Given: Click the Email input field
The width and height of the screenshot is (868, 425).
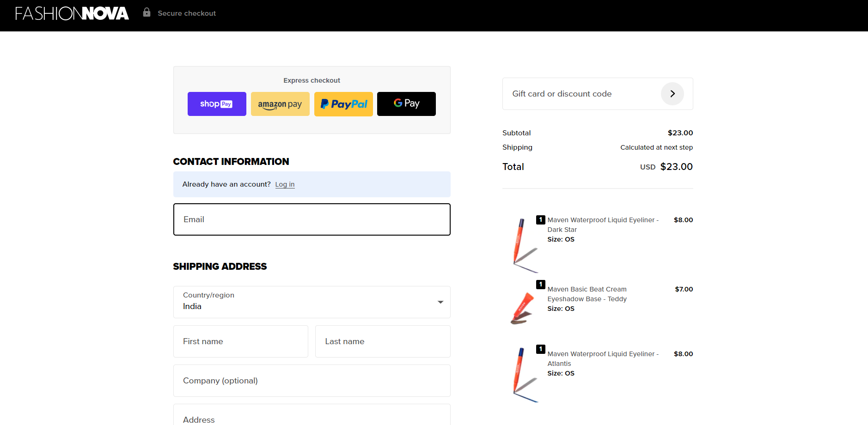Looking at the screenshot, I should click(312, 219).
